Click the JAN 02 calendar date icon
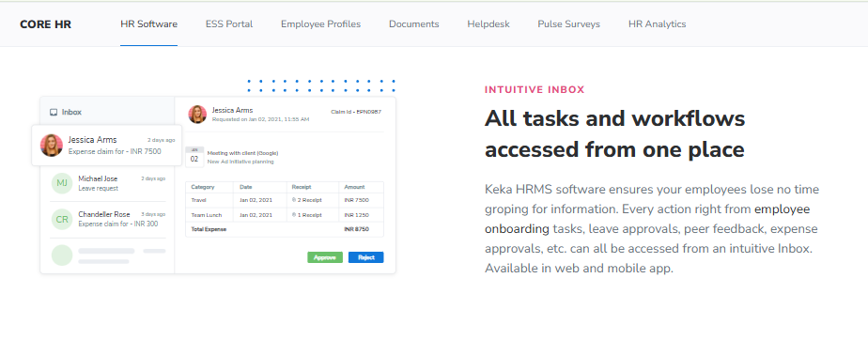Viewport: 868px width, 340px height. point(194,156)
